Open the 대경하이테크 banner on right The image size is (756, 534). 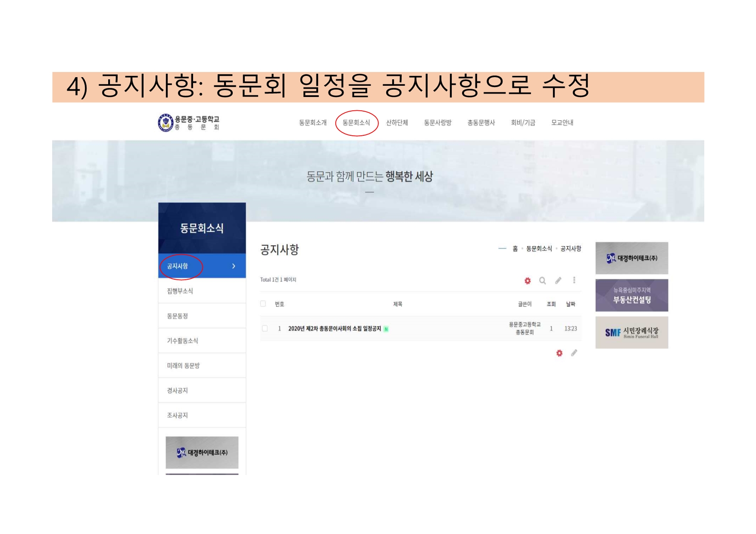[632, 258]
